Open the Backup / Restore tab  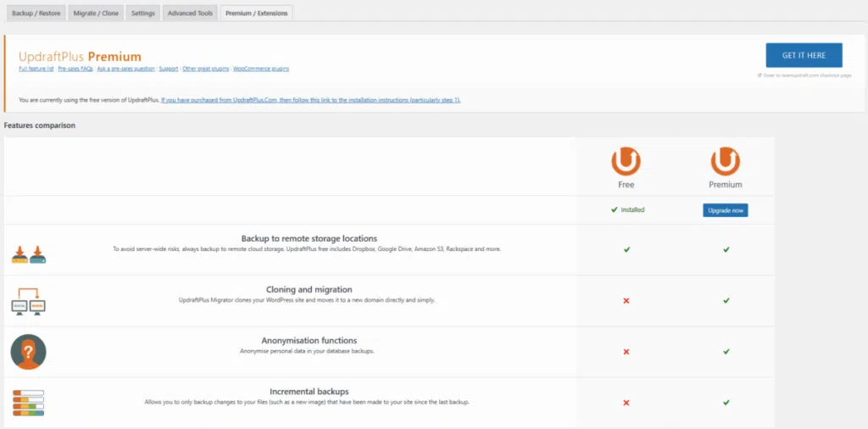click(35, 14)
